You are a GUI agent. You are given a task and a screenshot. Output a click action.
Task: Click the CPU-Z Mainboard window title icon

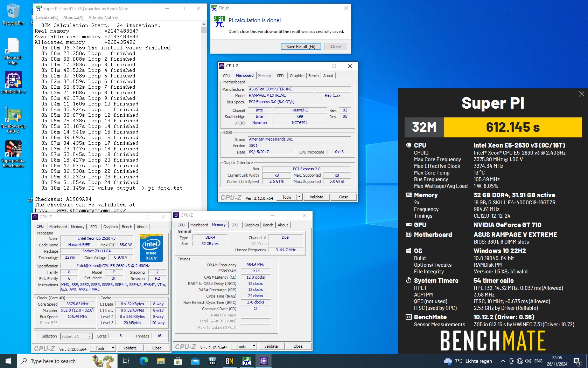(x=221, y=66)
